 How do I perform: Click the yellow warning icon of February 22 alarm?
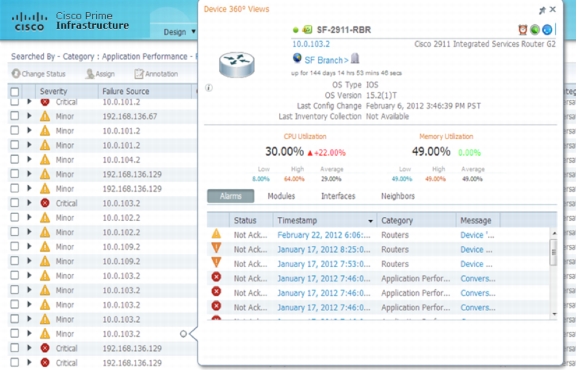(x=216, y=234)
